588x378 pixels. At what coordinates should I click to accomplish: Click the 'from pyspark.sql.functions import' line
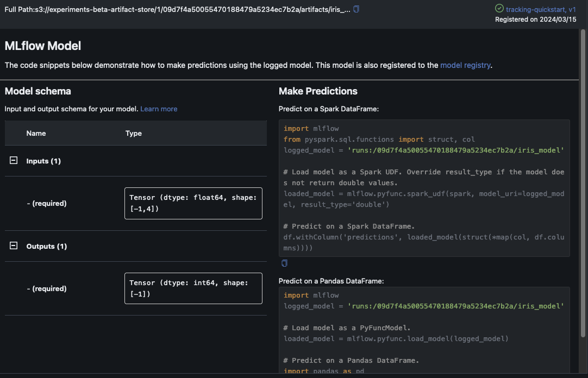point(379,140)
